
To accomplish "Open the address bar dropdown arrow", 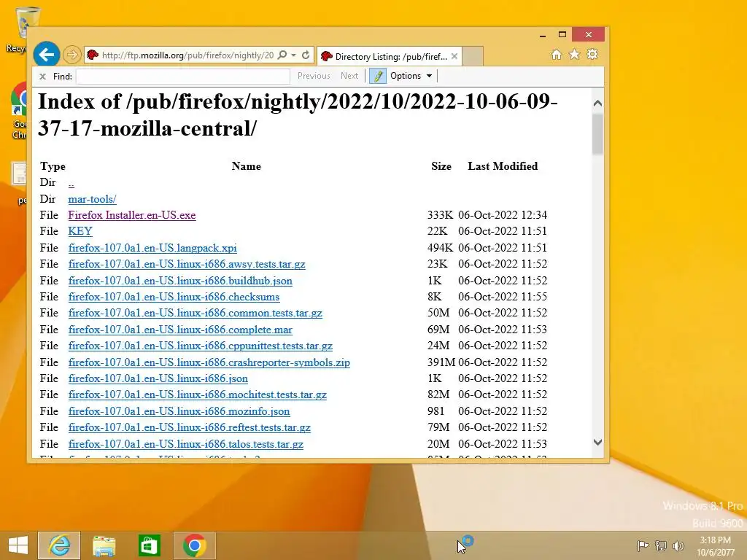I will pyautogui.click(x=293, y=55).
